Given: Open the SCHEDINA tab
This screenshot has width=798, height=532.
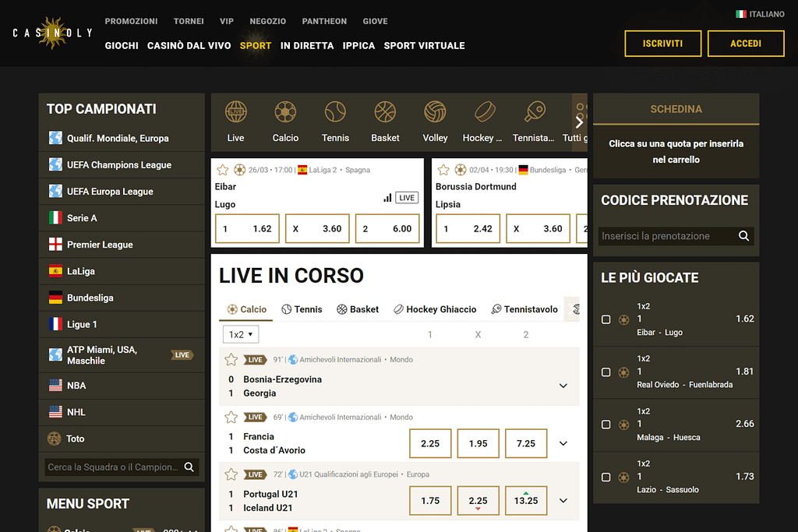Looking at the screenshot, I should tap(676, 109).
